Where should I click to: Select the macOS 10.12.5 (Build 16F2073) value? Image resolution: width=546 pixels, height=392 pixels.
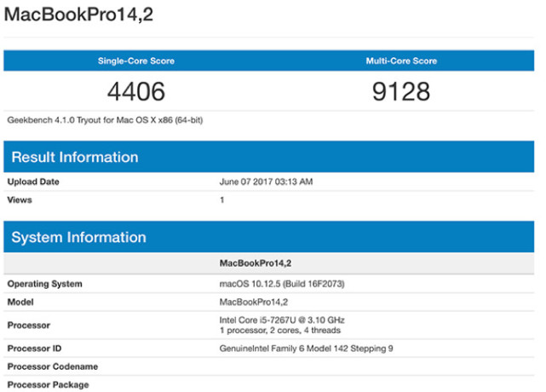point(282,284)
